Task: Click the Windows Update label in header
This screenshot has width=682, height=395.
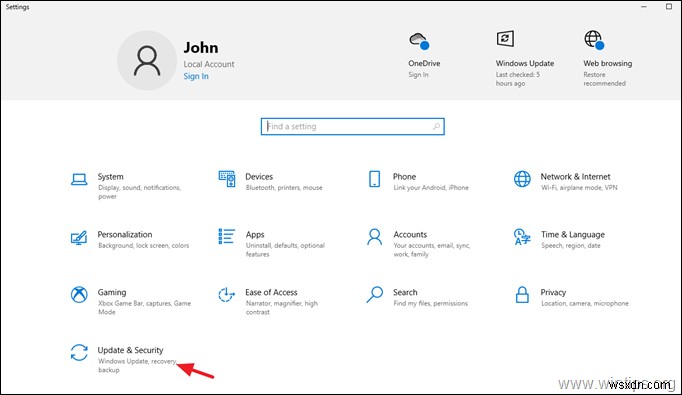Action: coord(525,64)
